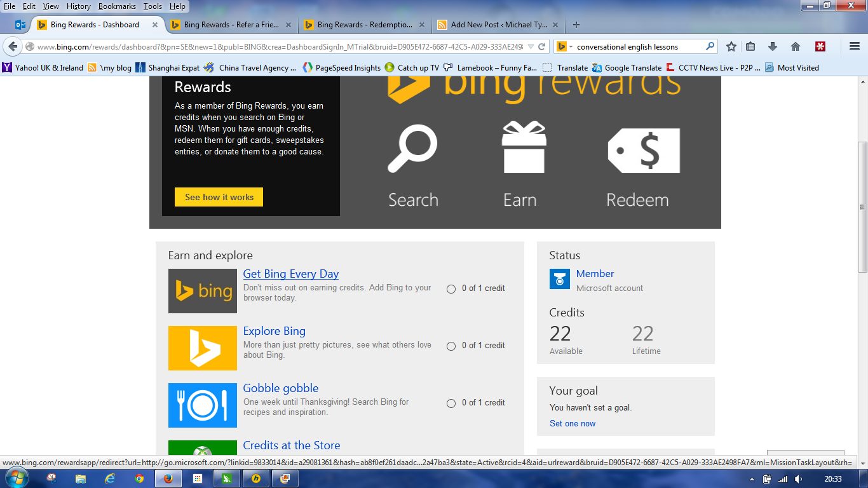Click the Member status medal icon

pos(559,279)
